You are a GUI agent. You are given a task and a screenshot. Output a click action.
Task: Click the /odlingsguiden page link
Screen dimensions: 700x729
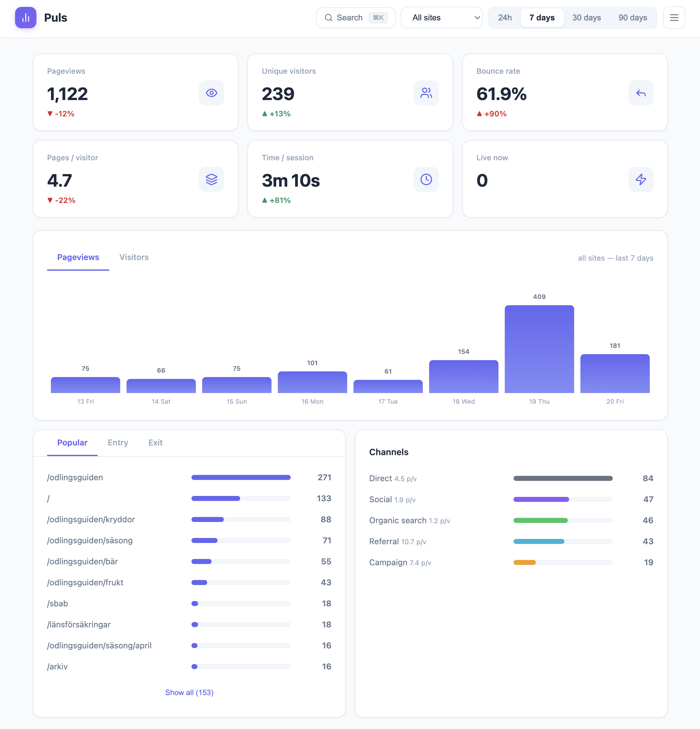click(x=75, y=477)
